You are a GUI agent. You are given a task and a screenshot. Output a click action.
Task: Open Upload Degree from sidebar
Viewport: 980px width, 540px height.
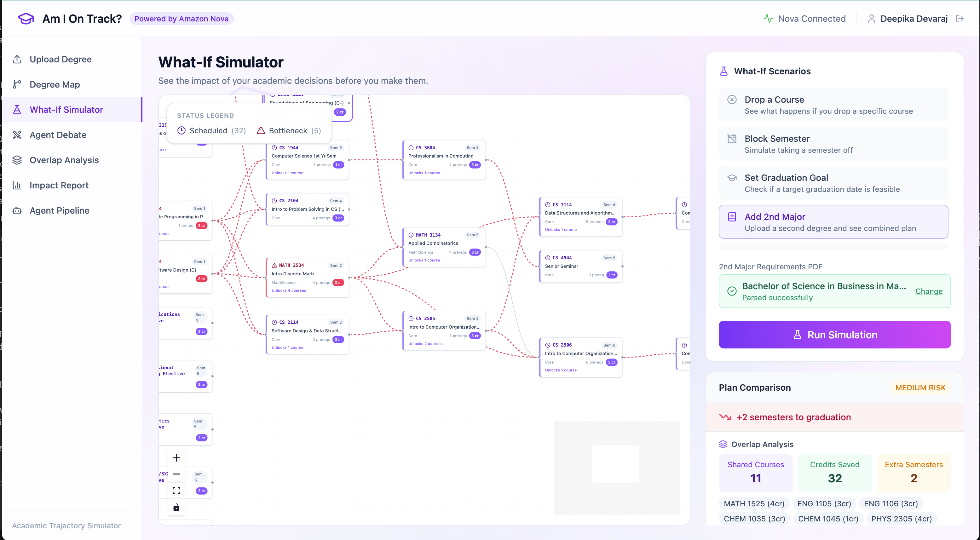[61, 59]
